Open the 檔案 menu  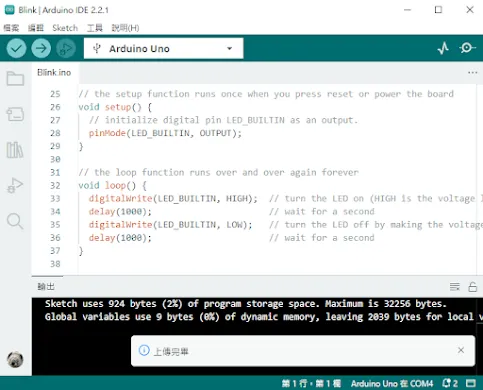tap(11, 28)
